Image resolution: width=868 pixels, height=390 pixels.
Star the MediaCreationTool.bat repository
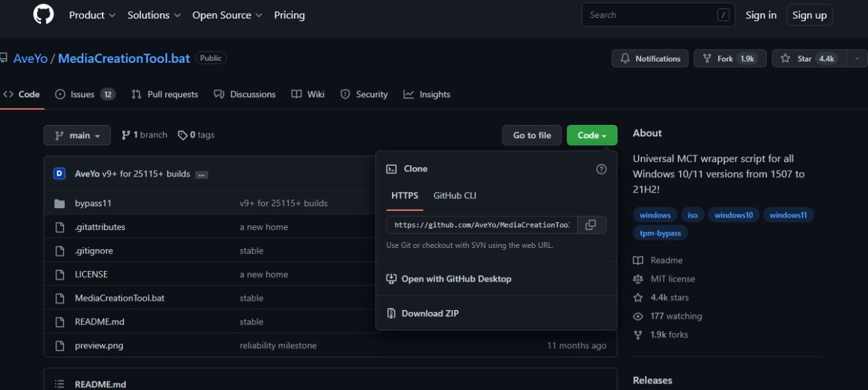coord(807,59)
